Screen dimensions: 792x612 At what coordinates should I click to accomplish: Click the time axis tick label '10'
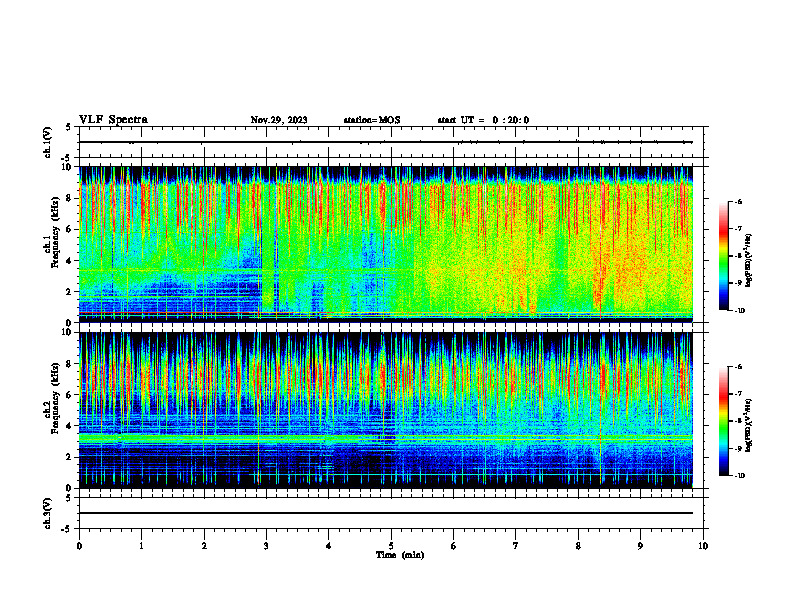point(703,546)
